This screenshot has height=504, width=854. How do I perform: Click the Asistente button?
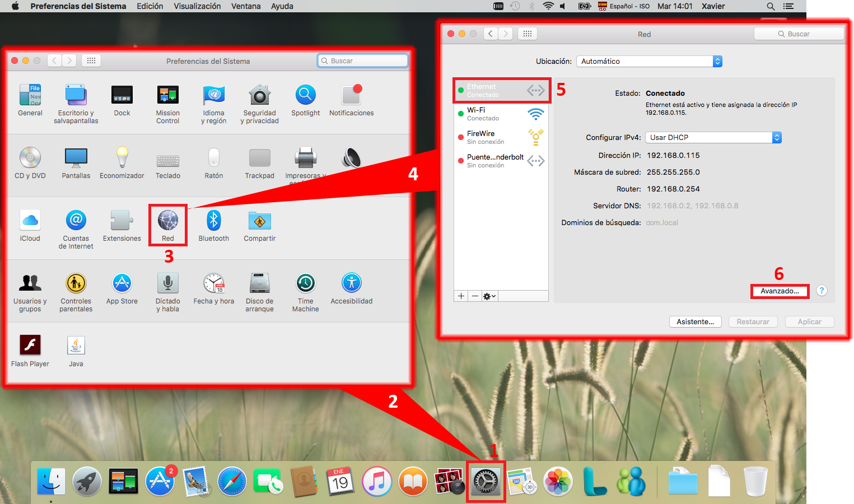(x=696, y=322)
